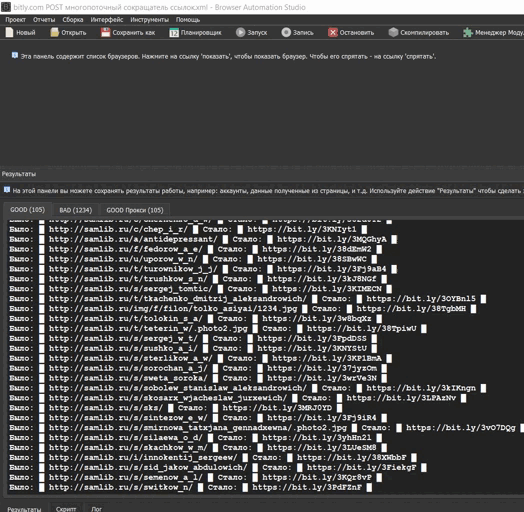Click the URL http://samlib.ru/t/trushkow_s_n/
The image size is (524, 512).
pyautogui.click(x=128, y=279)
